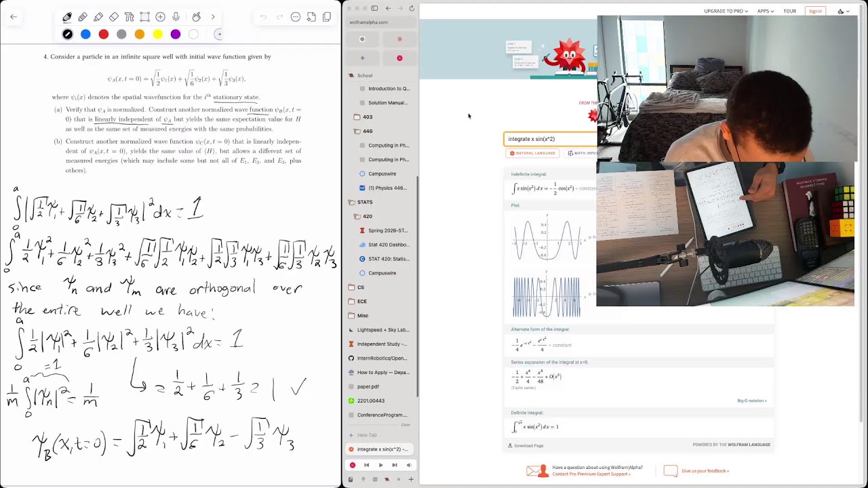Click Clear above New Tab
868x488 pixels.
[x=406, y=425]
